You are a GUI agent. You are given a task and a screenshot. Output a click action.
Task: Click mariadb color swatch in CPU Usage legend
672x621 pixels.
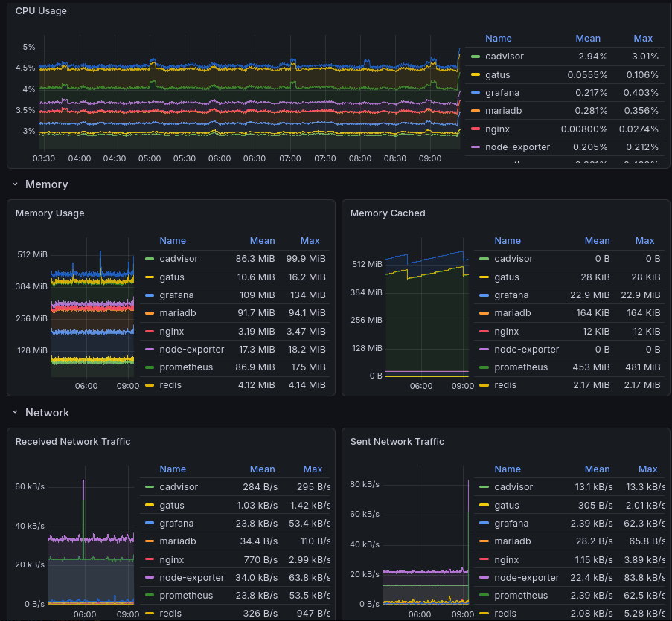476,111
